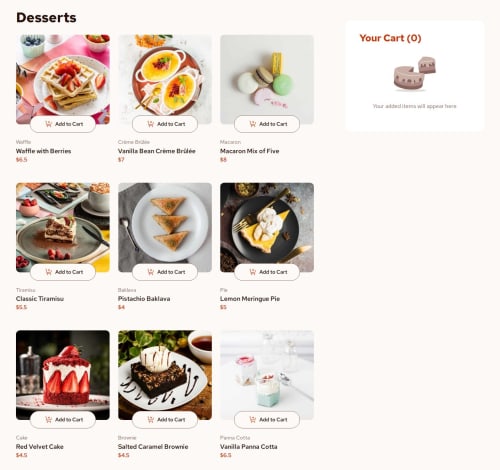Add Vanilla Panna Cotta to cart
The height and width of the screenshot is (470, 500).
click(x=267, y=420)
